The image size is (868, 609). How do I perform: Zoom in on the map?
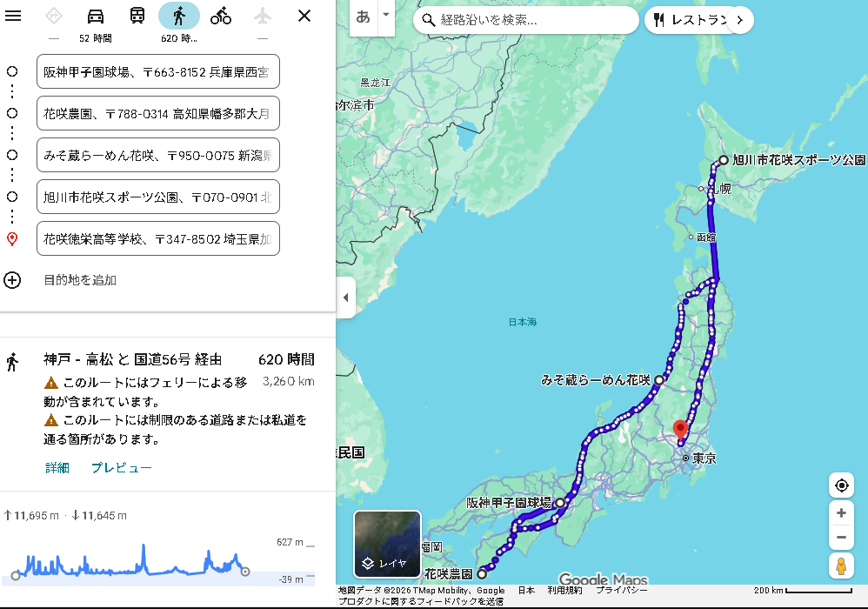[x=841, y=513]
